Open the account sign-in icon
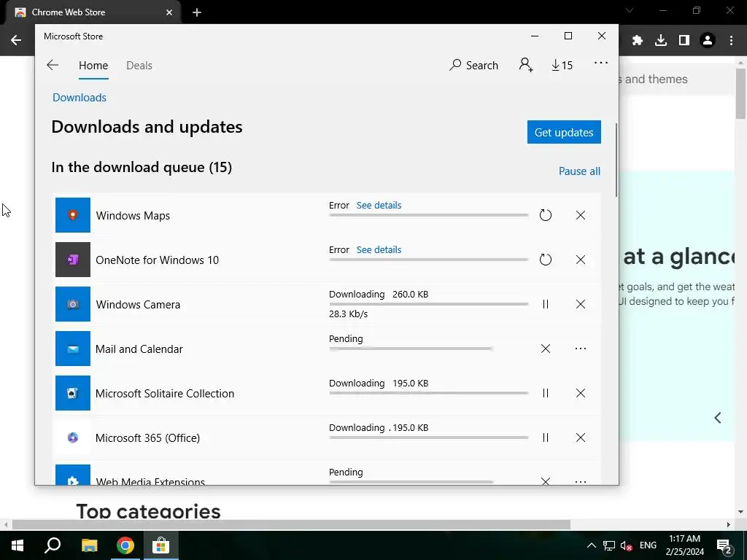The image size is (747, 560). click(x=526, y=65)
